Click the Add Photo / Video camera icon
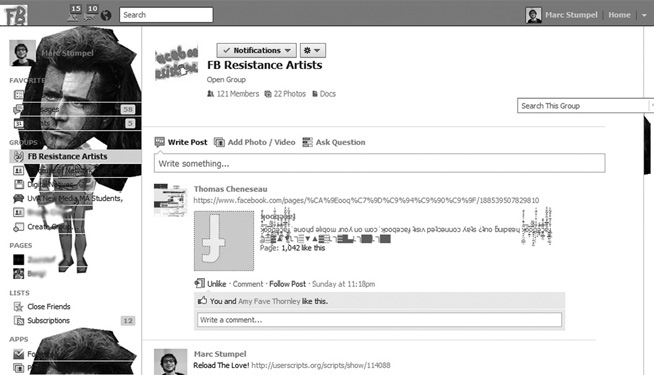The height and width of the screenshot is (375, 654). [x=219, y=142]
